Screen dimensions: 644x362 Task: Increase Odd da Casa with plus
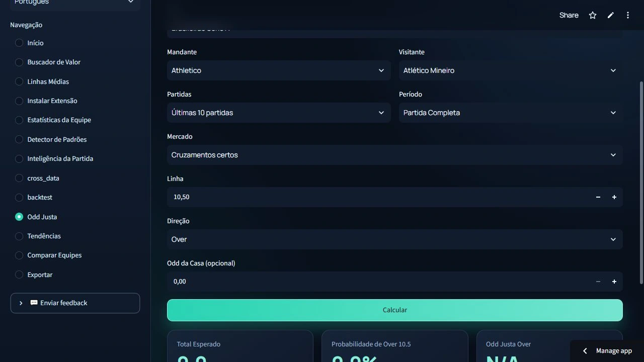614,282
